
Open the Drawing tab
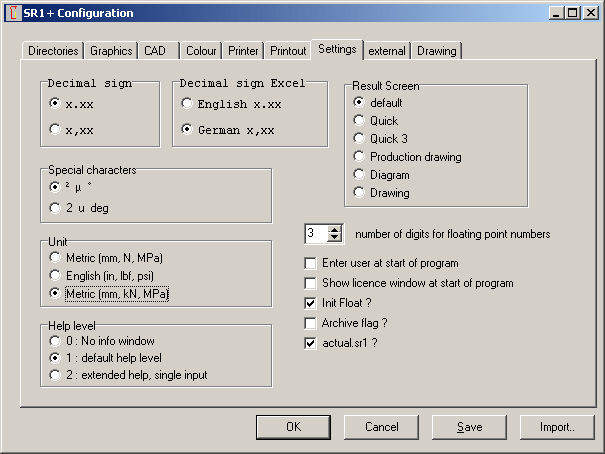(x=436, y=51)
